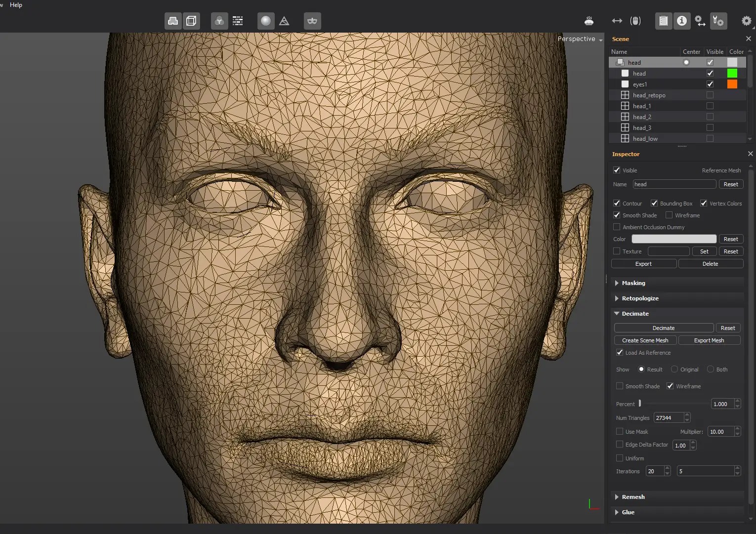Screen dimensions: 756x534
Task: Click the info Inspector icon
Action: (682, 21)
